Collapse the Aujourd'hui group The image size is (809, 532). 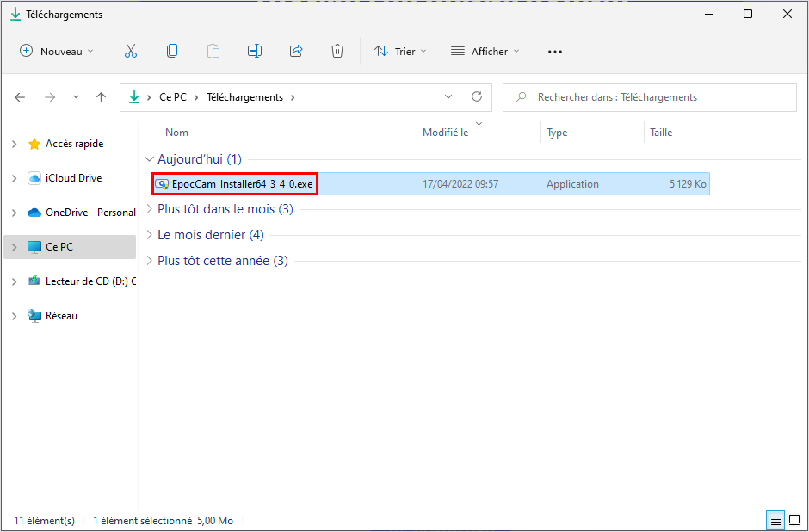[149, 159]
